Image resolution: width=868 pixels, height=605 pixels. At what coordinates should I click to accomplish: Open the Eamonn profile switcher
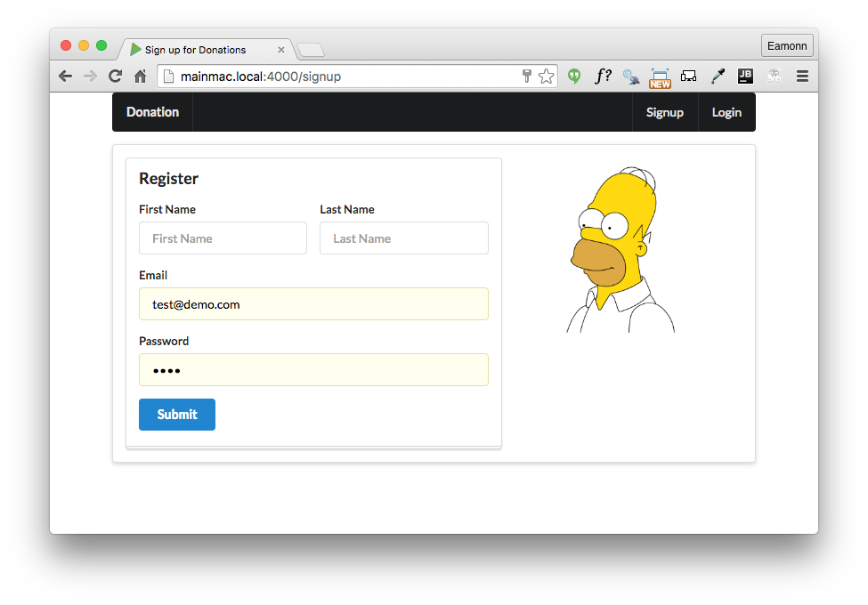point(787,46)
